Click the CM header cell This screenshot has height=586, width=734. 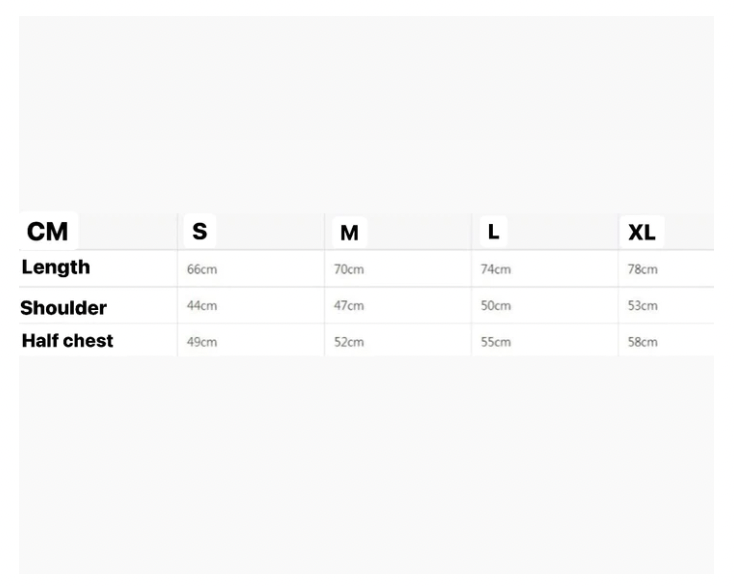(47, 232)
